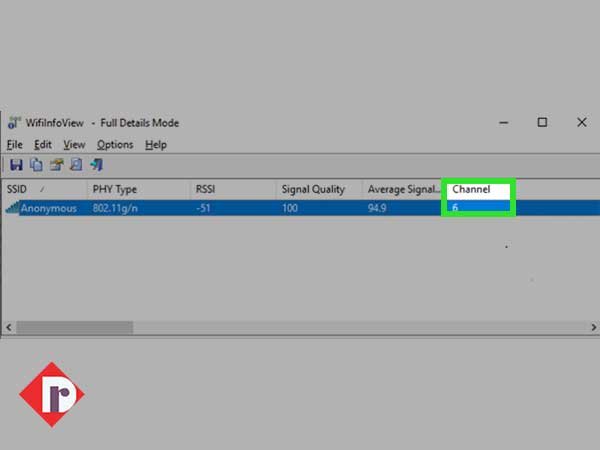Click the 100 signal quality value
The width and height of the screenshot is (600, 450).
(x=290, y=208)
